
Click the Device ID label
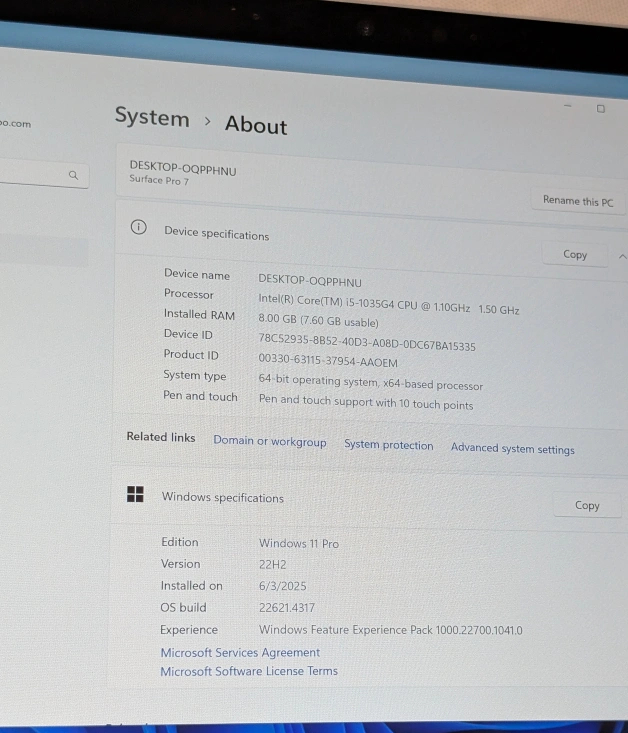[188, 334]
